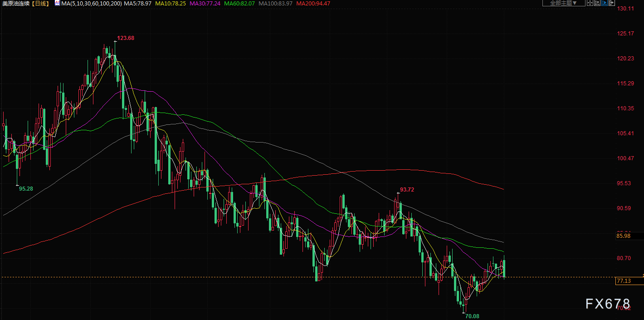Image resolution: width=644 pixels, height=320 pixels.
Task: Open the 全部主题 theme dropdown
Action: (x=564, y=3)
